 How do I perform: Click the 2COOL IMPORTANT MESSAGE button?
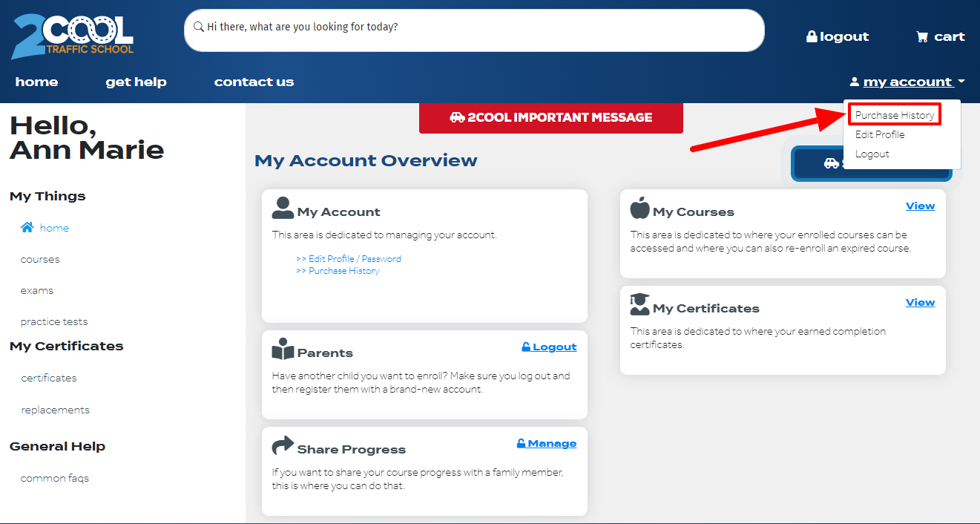[x=551, y=117]
